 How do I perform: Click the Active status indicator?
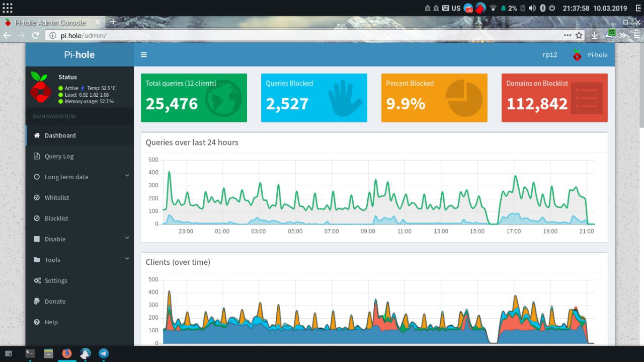[68, 88]
